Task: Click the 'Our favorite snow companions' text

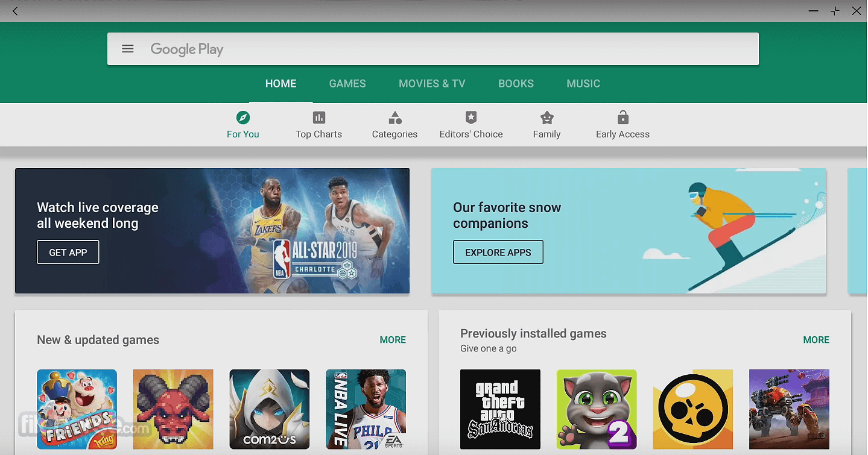Action: coord(507,215)
